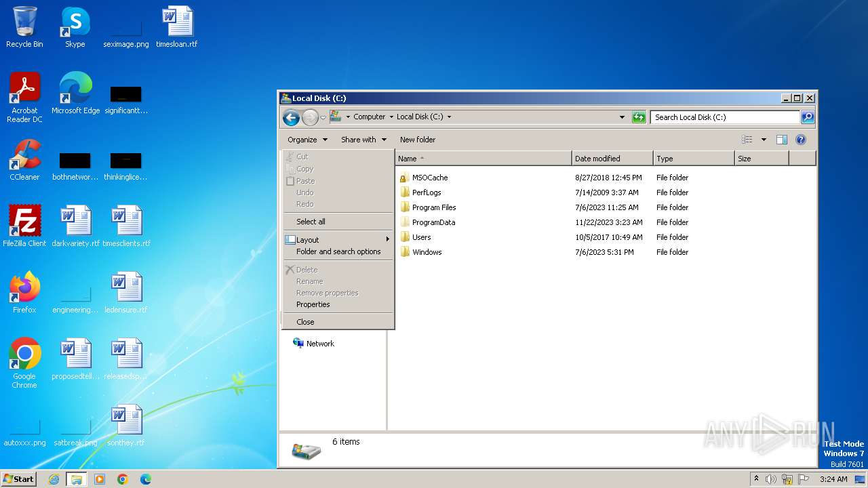
Task: Show hidden tray icons arrow
Action: (x=756, y=479)
